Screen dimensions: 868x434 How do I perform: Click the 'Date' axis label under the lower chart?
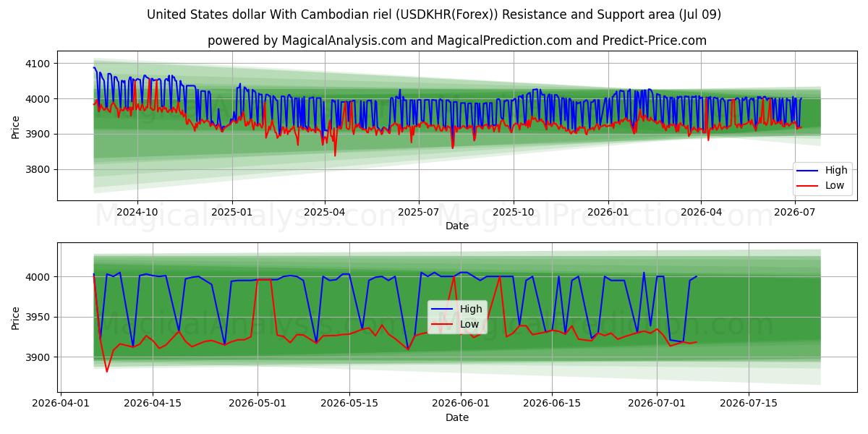(457, 417)
